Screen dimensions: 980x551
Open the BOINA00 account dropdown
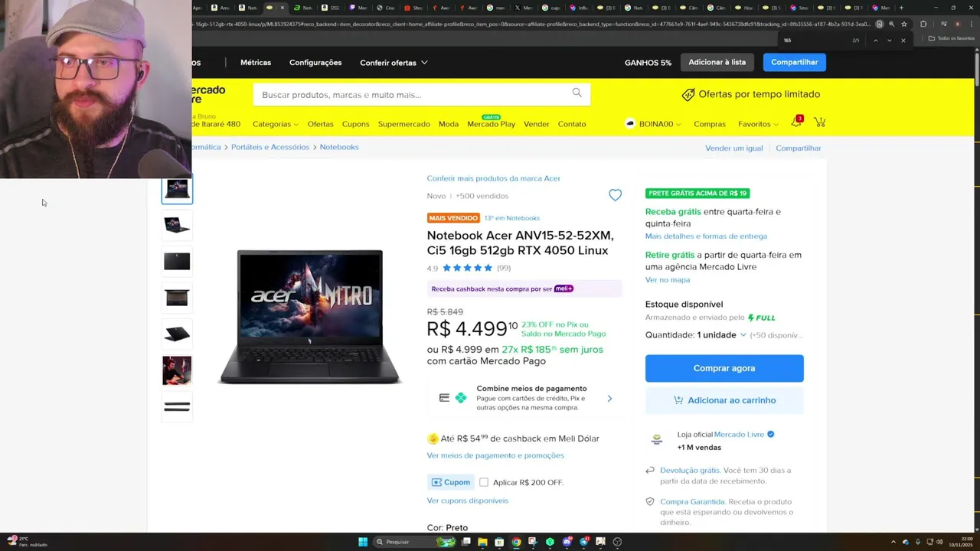pos(659,124)
